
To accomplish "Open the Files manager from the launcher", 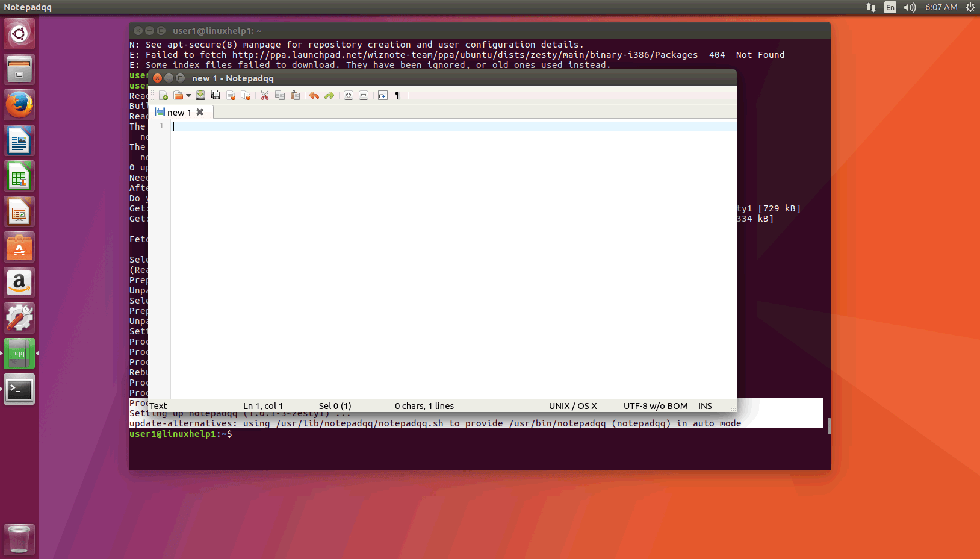I will (19, 69).
